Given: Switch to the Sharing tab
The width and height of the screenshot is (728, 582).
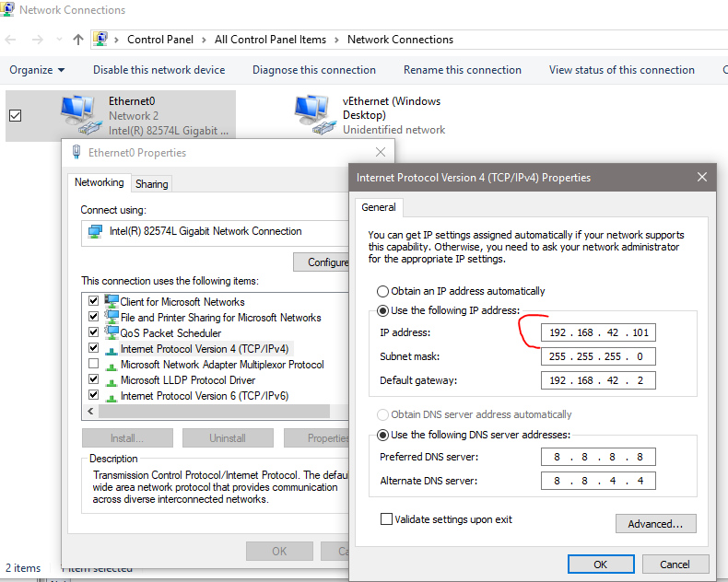Looking at the screenshot, I should (x=151, y=184).
